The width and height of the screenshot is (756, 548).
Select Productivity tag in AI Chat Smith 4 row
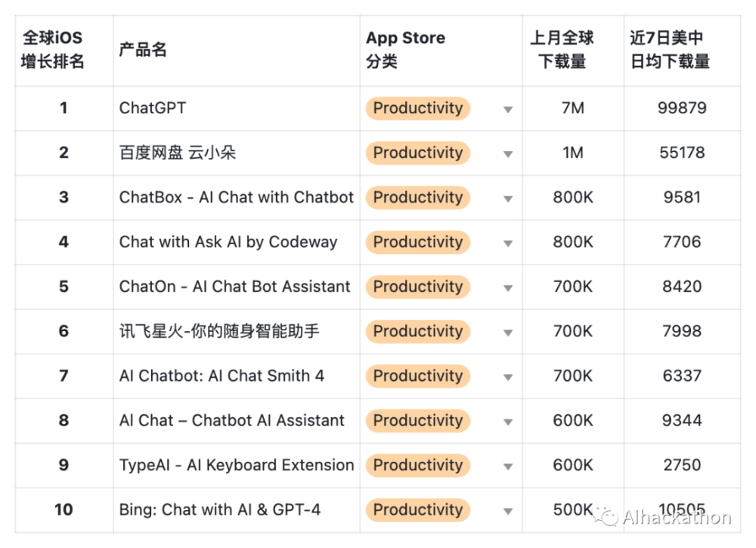pos(418,376)
